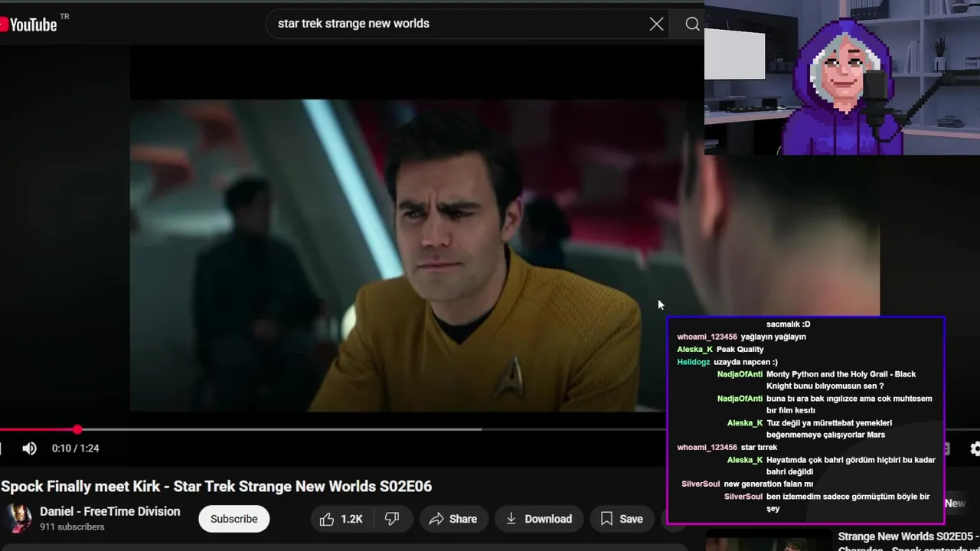Click NadjaOfAnti's Monty Python chat message
This screenshot has height=551, width=980.
tap(841, 380)
